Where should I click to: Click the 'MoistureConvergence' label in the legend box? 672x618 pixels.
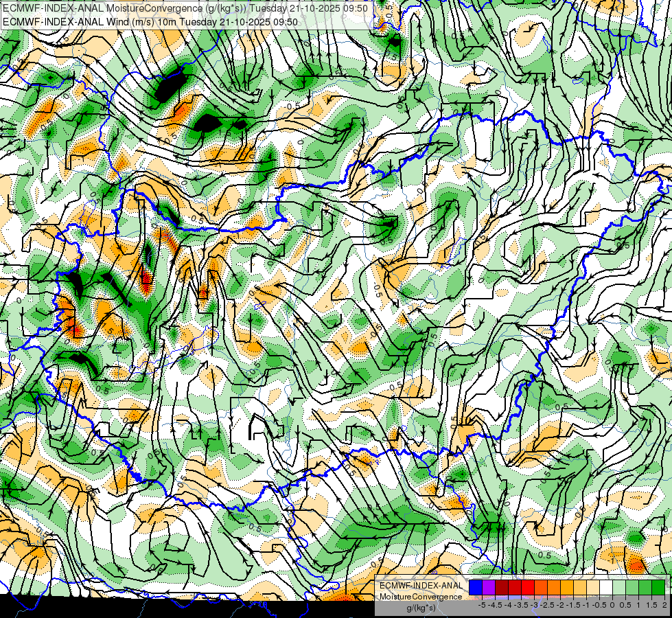[421, 597]
